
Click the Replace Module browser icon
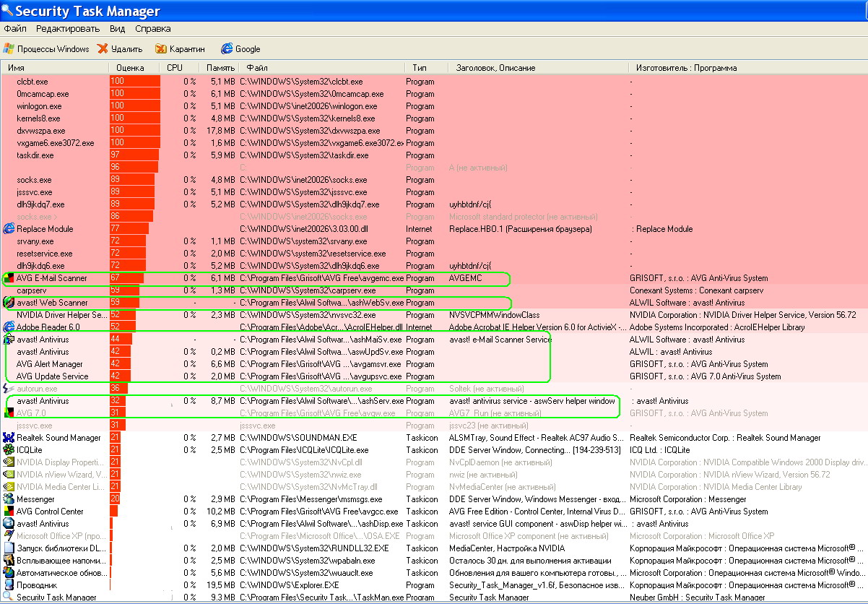[9, 229]
